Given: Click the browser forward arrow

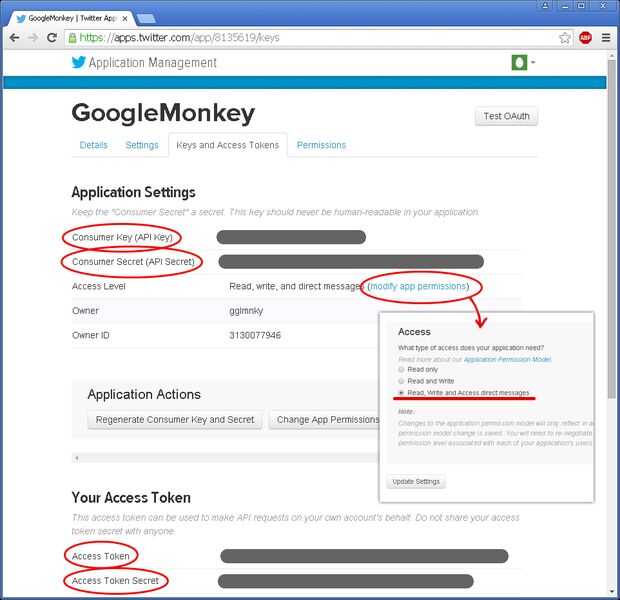Looking at the screenshot, I should [33, 38].
